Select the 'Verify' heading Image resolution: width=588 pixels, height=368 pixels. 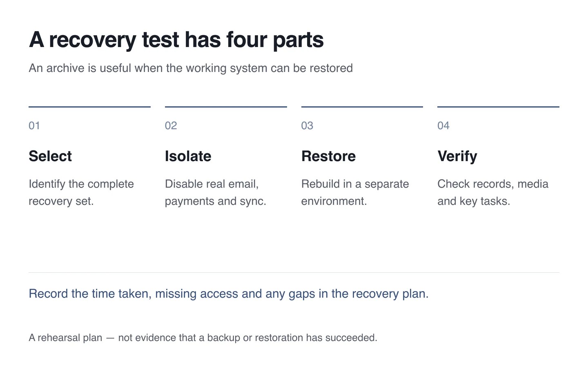tap(457, 157)
